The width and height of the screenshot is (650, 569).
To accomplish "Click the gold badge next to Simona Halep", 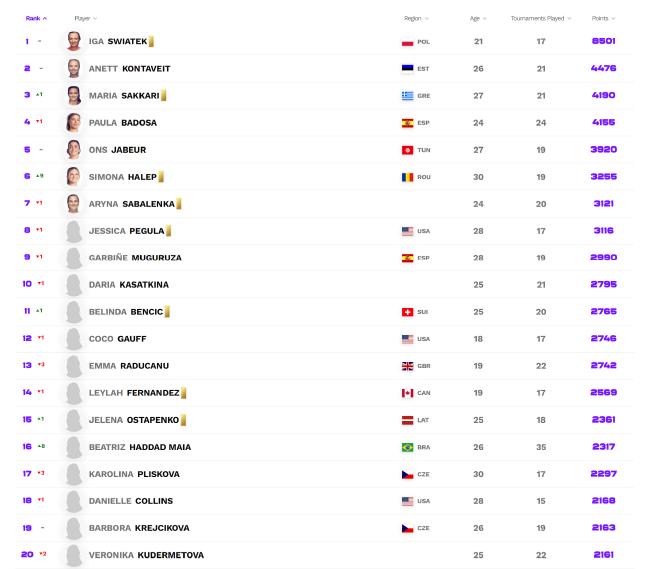I will [161, 177].
